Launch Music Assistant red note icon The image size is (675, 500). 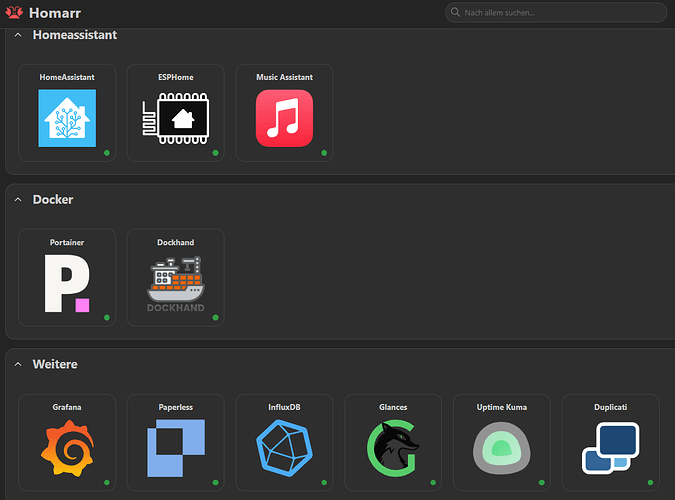point(284,118)
